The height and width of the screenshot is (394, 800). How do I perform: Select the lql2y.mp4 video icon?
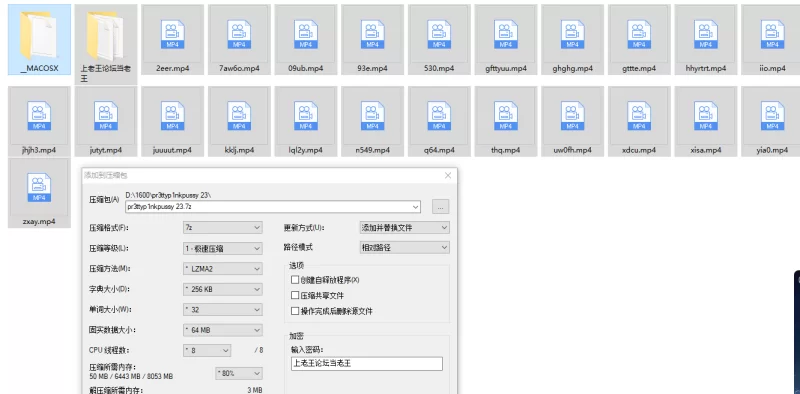(306, 116)
